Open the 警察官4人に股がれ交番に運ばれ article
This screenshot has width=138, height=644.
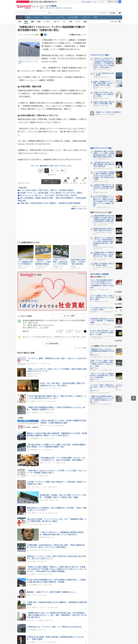click(57, 434)
